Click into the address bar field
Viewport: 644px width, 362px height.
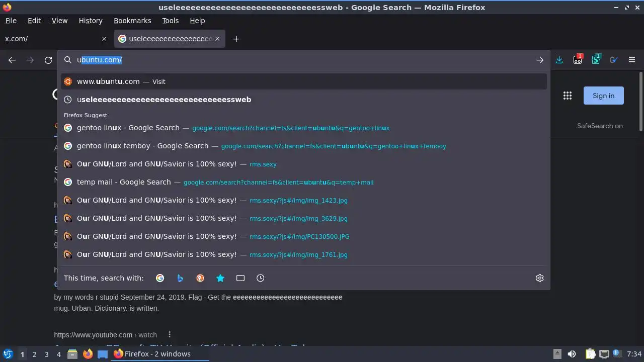pyautogui.click(x=304, y=60)
